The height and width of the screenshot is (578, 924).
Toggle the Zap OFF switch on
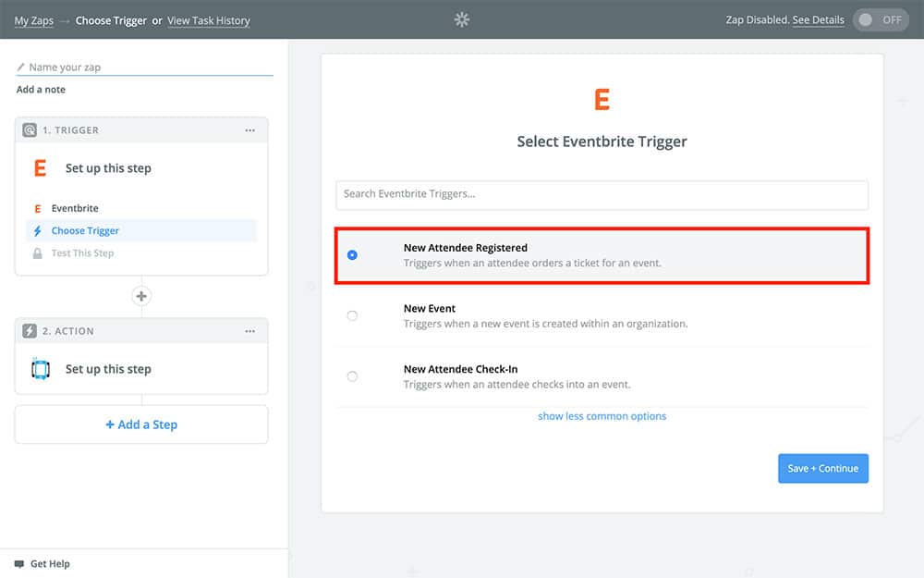(x=880, y=19)
